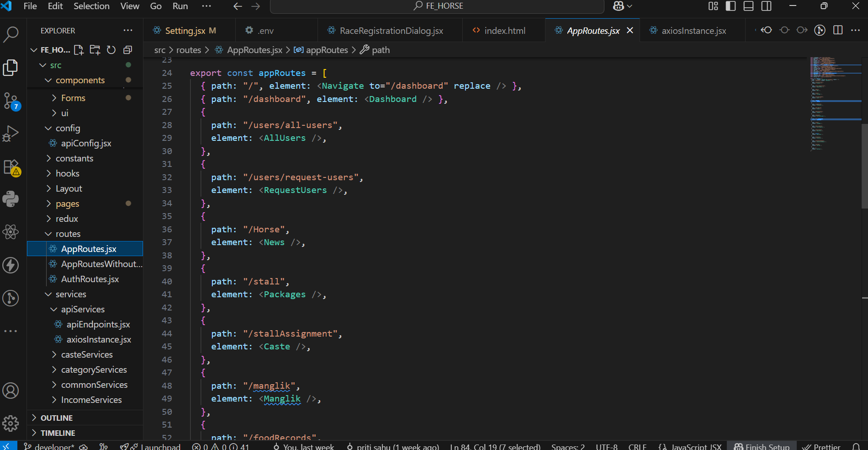Refresh the Explorer file tree

coord(111,50)
